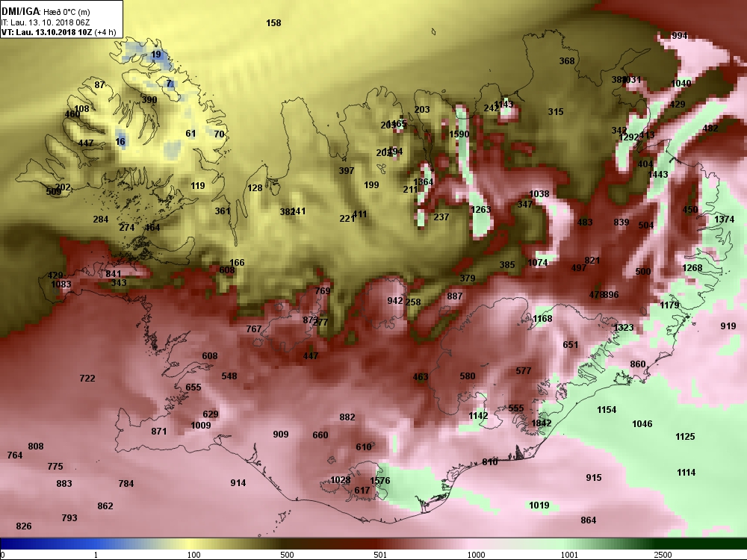This screenshot has height=560, width=747.
Task: Click the value 158 over the northern sea
Action: click(x=273, y=23)
